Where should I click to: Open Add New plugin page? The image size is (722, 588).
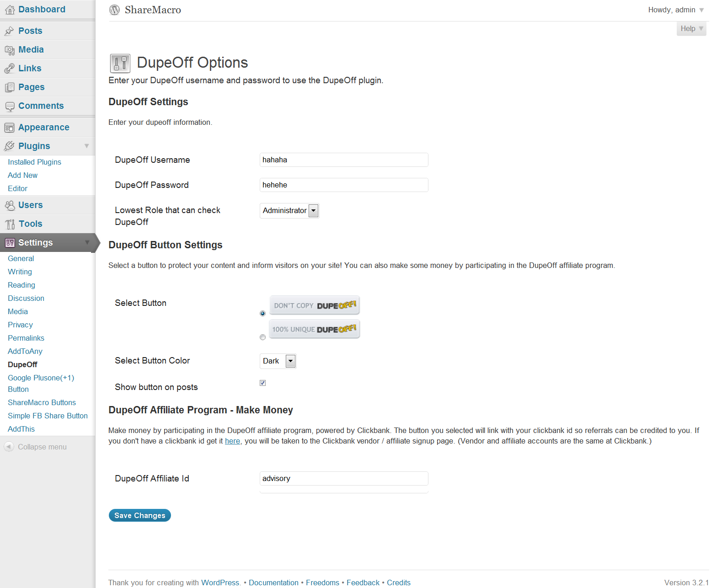click(x=23, y=175)
